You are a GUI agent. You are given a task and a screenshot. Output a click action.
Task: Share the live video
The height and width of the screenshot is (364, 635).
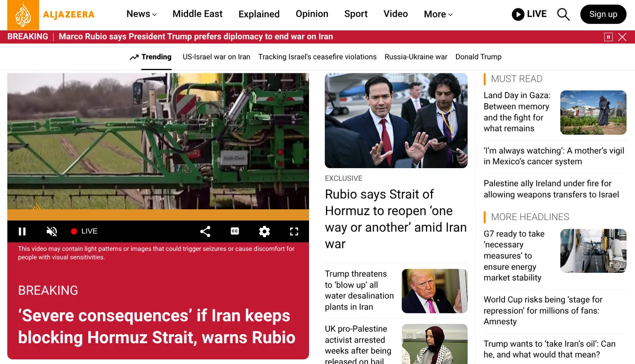[x=205, y=231]
